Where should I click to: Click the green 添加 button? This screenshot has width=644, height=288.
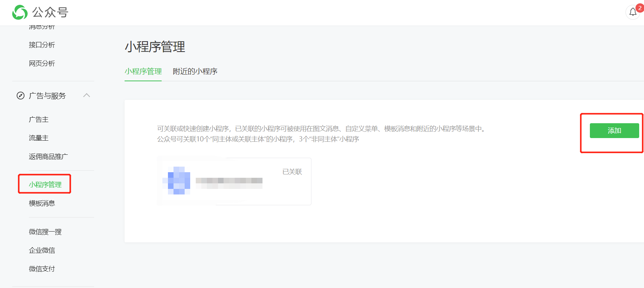coord(614,131)
